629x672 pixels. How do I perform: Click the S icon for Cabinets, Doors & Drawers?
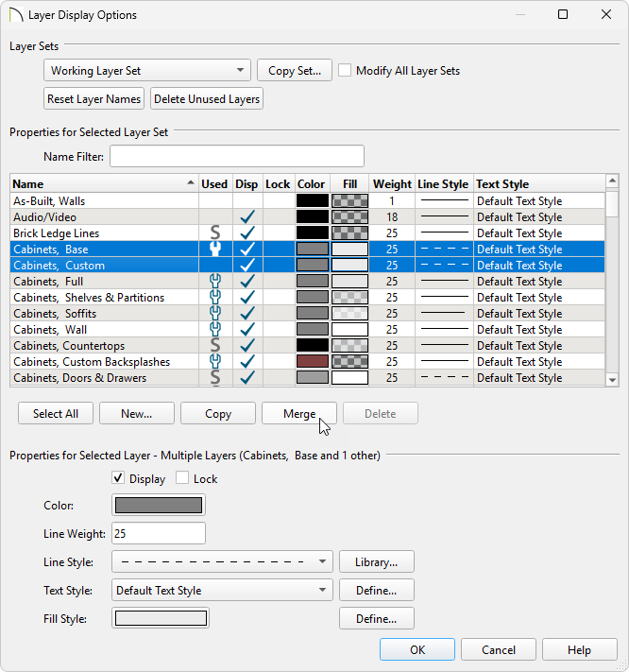[x=215, y=377]
